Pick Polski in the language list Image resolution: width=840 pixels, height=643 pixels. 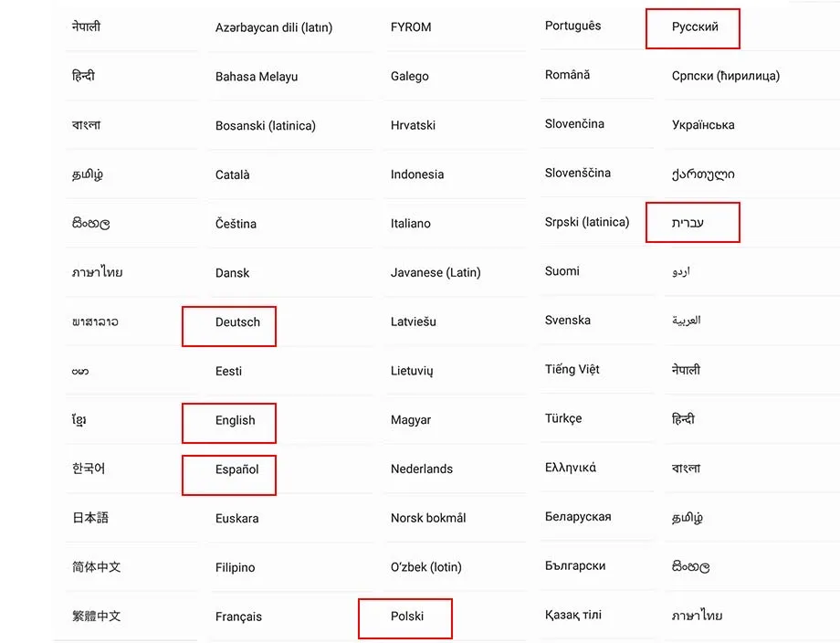click(407, 617)
